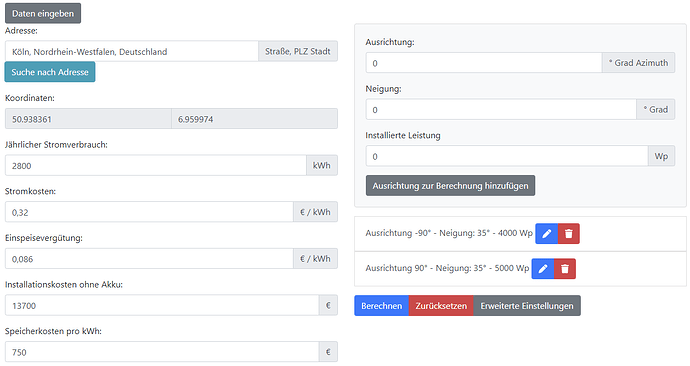Focus Installationskosten ohne Akku field
This screenshot has height=366, width=690.
(x=162, y=305)
